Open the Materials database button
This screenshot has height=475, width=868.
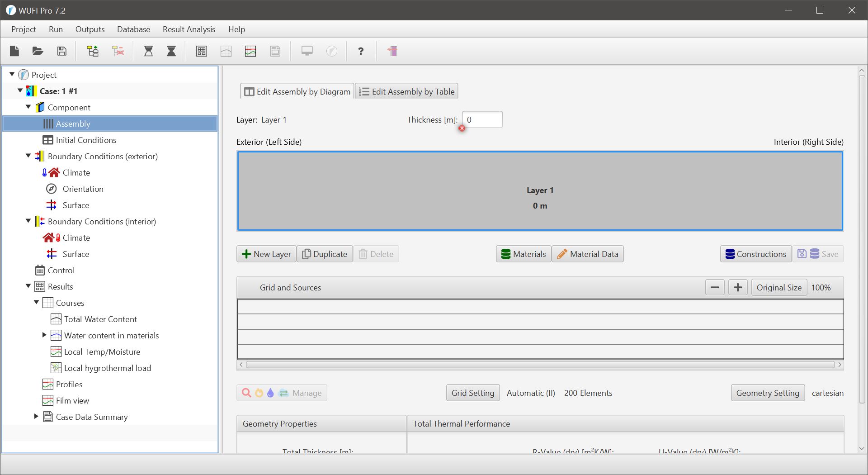pos(524,254)
